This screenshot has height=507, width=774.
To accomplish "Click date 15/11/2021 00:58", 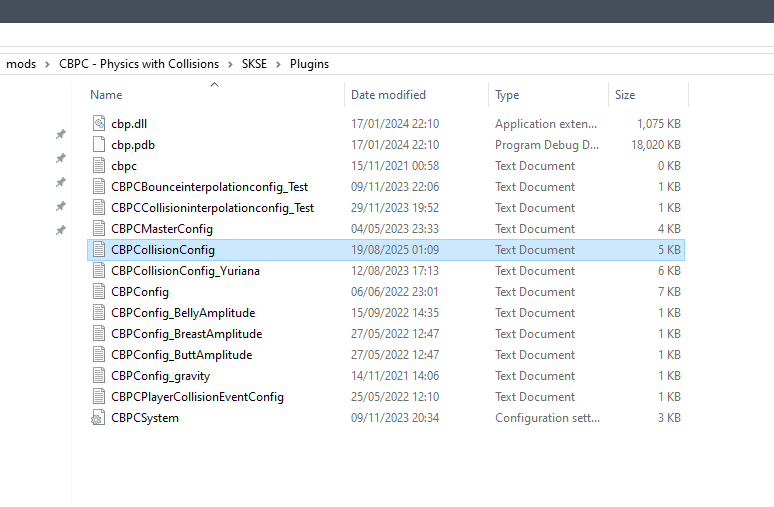I will (395, 166).
